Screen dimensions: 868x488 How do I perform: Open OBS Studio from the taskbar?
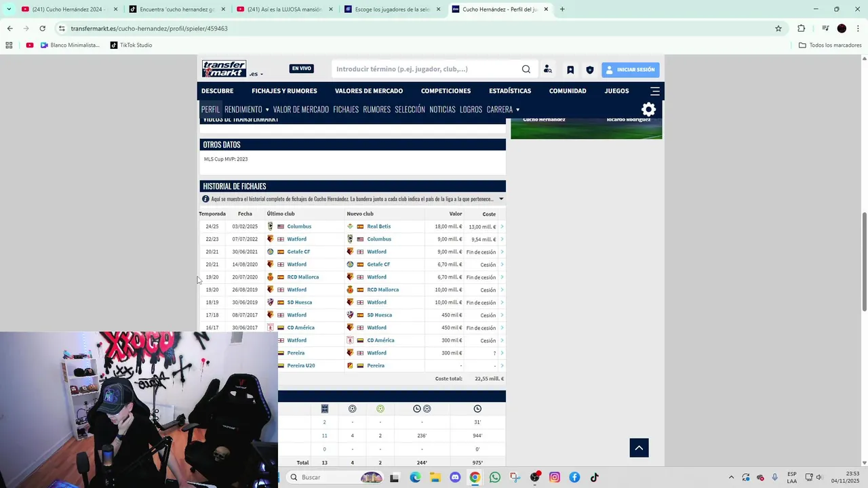535,477
